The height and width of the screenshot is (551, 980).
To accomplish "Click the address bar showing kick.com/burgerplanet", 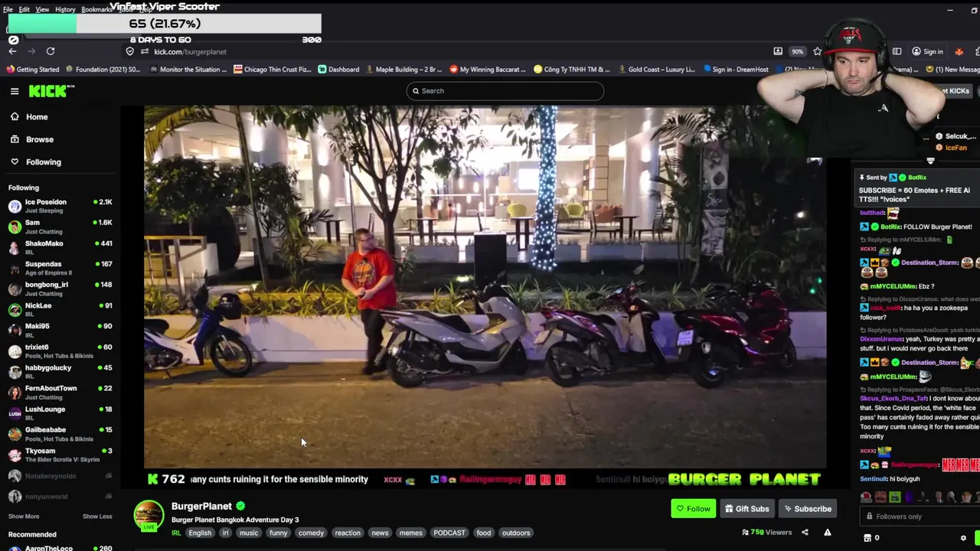I will coord(190,52).
